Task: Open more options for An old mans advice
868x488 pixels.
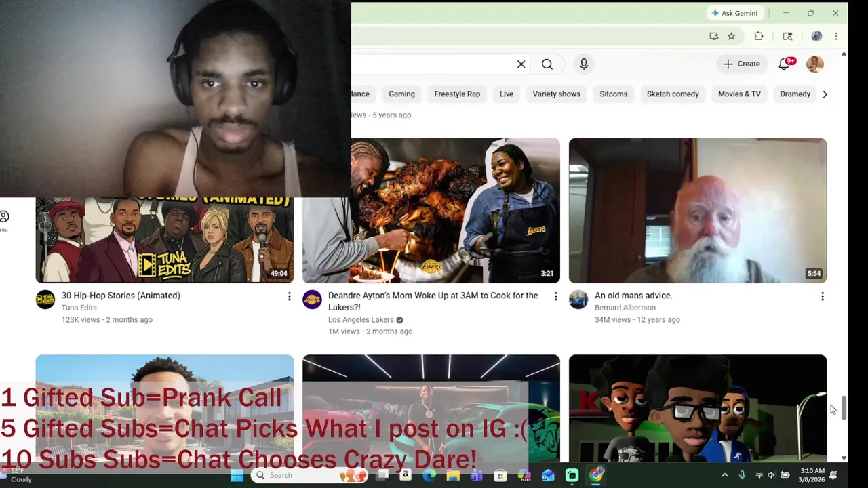Action: tap(823, 296)
